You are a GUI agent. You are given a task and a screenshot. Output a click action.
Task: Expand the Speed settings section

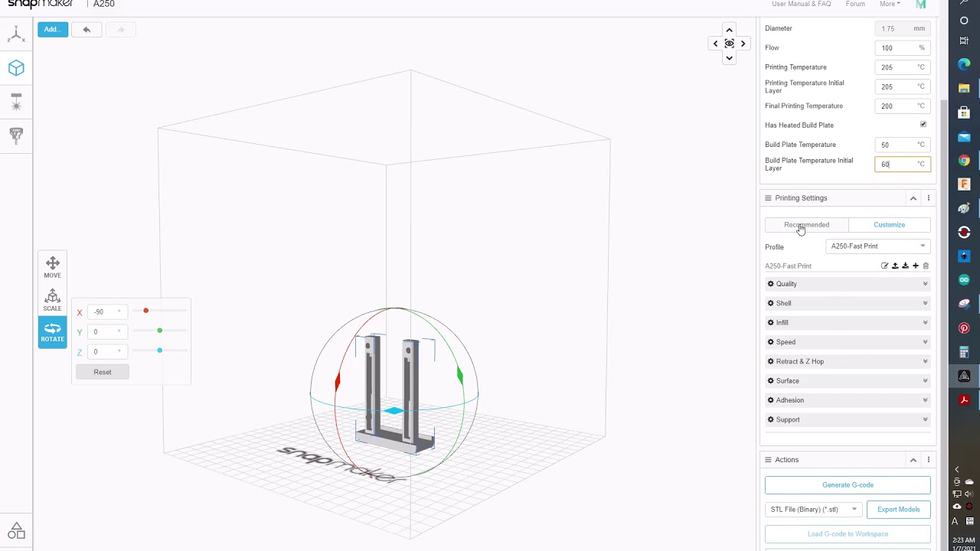(848, 342)
